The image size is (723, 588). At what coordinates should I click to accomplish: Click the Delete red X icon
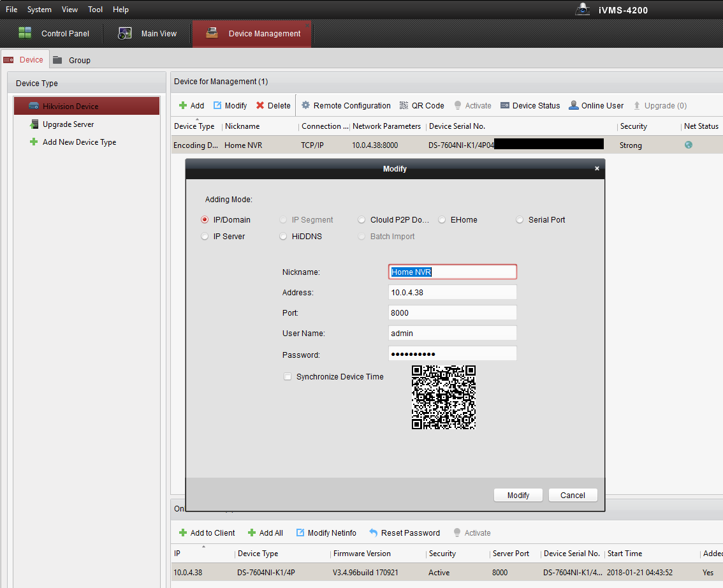click(x=260, y=106)
